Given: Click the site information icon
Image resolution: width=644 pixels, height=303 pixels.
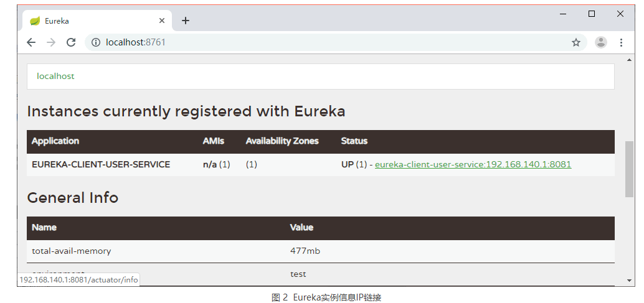Looking at the screenshot, I should coord(96,42).
